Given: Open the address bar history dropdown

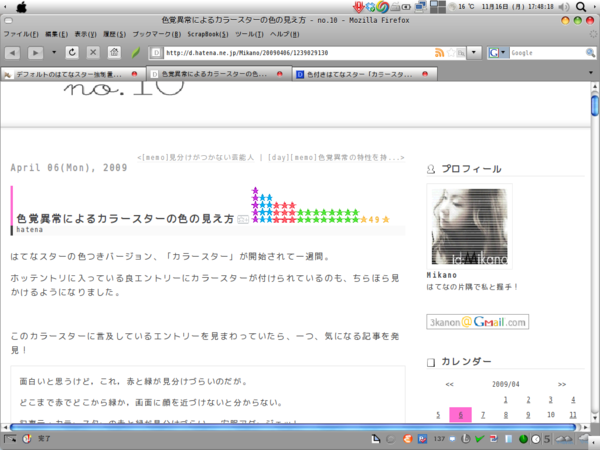Looking at the screenshot, I should coord(474,52).
